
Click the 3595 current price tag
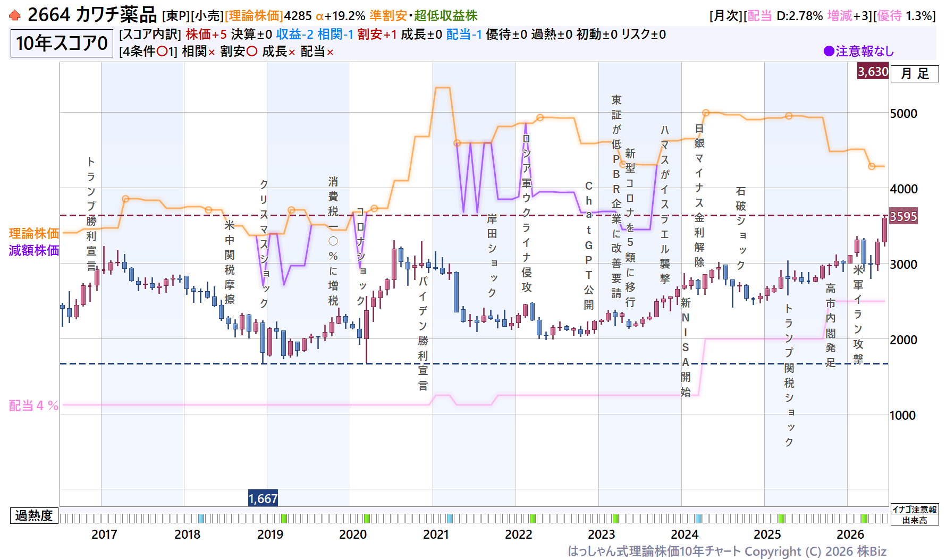click(x=903, y=217)
